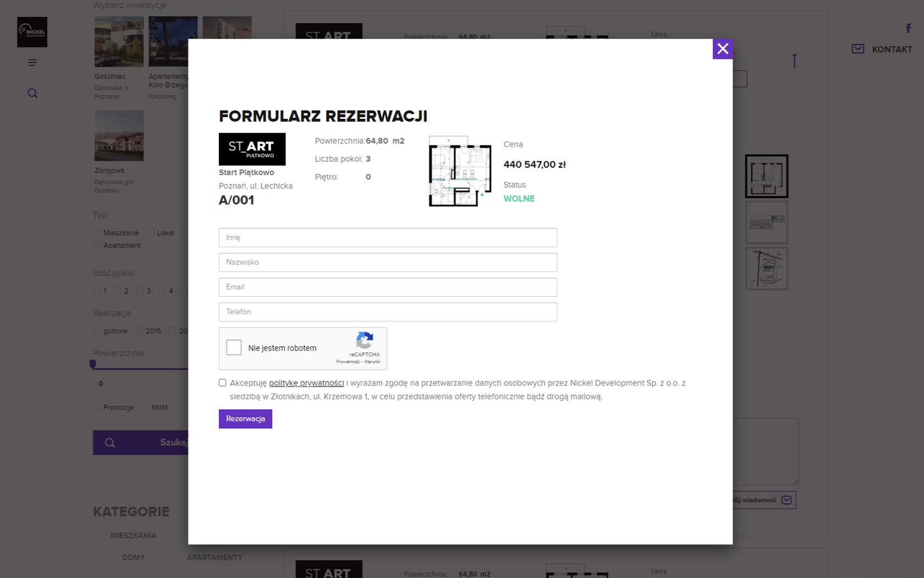The image size is (924, 578).
Task: Tick the privacy policy consent checkbox
Action: click(x=223, y=383)
